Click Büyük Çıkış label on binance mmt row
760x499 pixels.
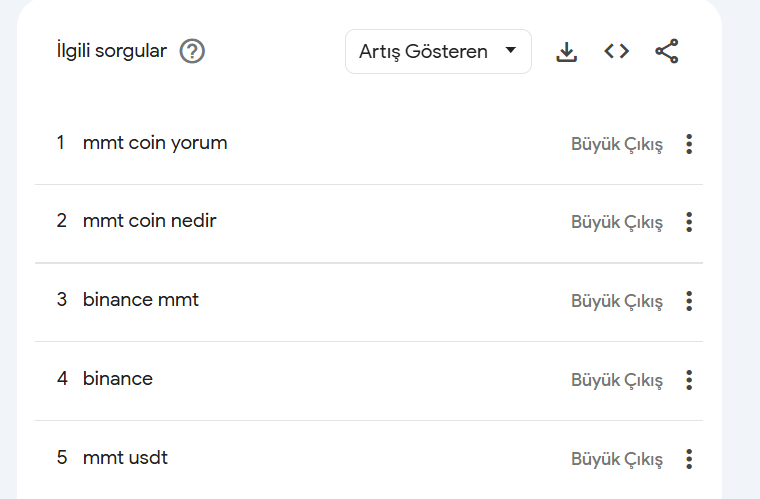[616, 301]
